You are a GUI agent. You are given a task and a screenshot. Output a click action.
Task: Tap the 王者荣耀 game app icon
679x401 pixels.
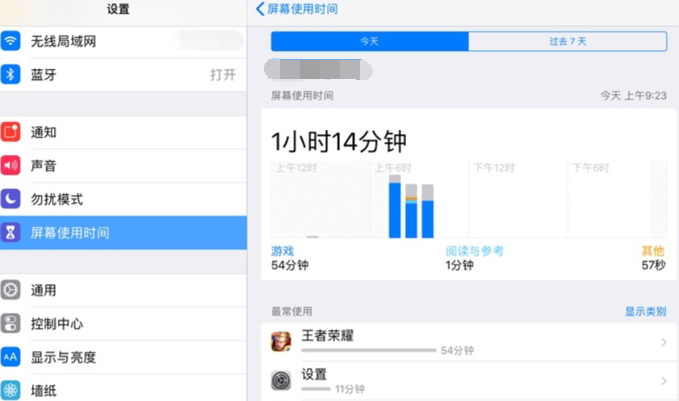pyautogui.click(x=281, y=342)
